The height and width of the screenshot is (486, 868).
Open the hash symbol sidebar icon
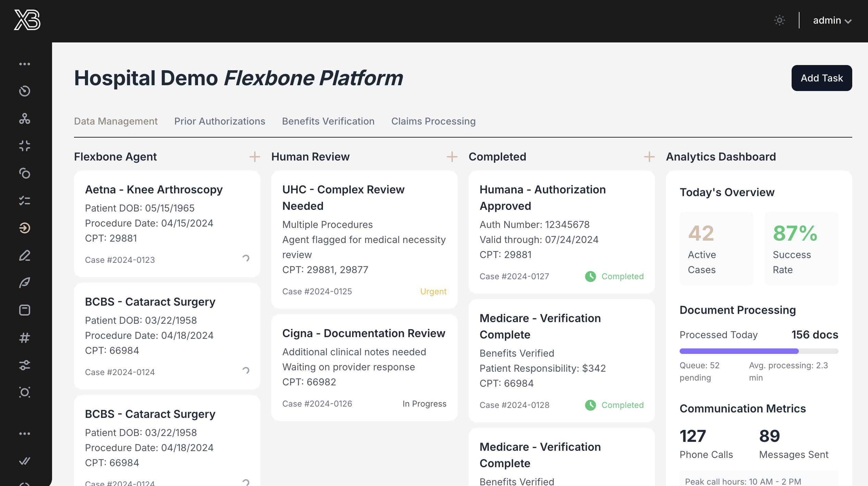point(25,337)
